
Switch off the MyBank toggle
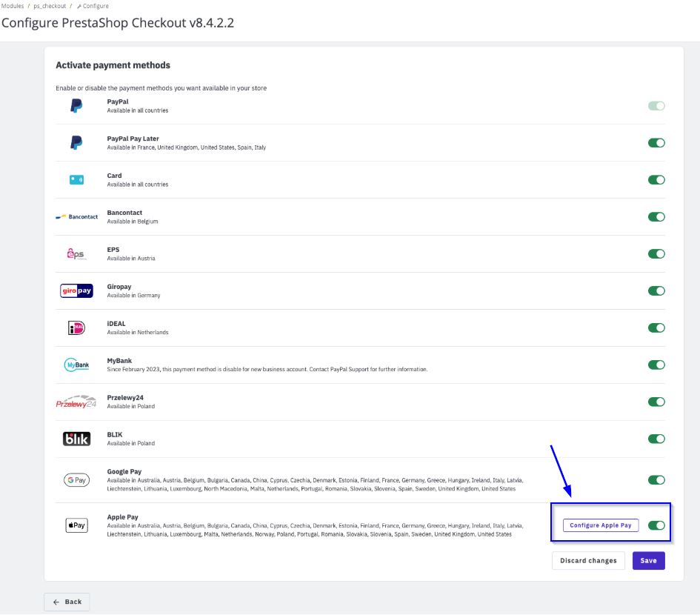click(x=656, y=365)
